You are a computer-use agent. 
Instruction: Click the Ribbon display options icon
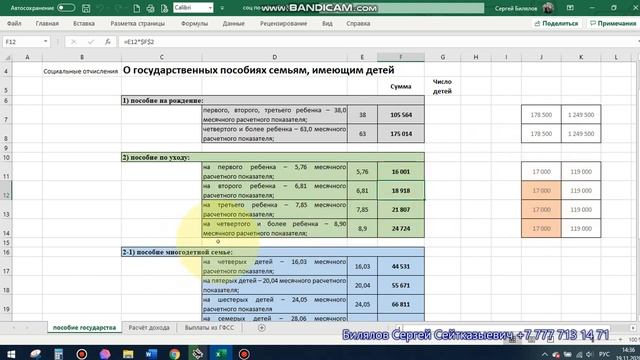tap(570, 8)
